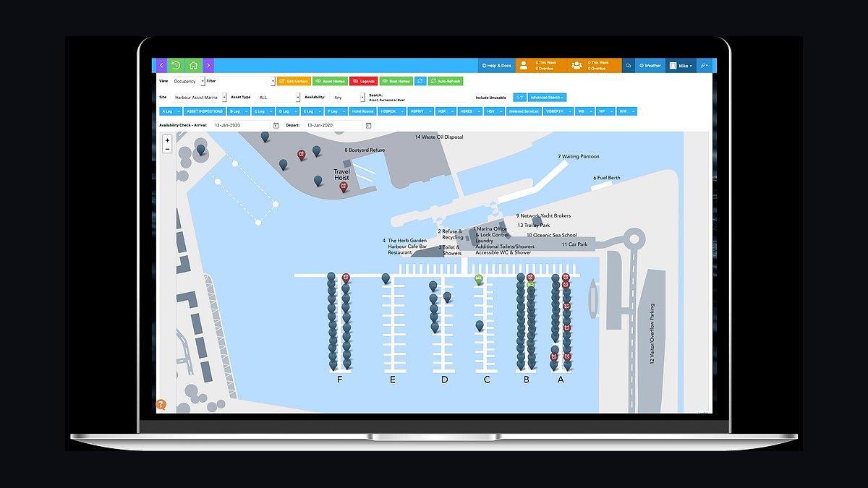Toggle Boat Names visibility
The width and height of the screenshot is (868, 488).
pos(396,81)
